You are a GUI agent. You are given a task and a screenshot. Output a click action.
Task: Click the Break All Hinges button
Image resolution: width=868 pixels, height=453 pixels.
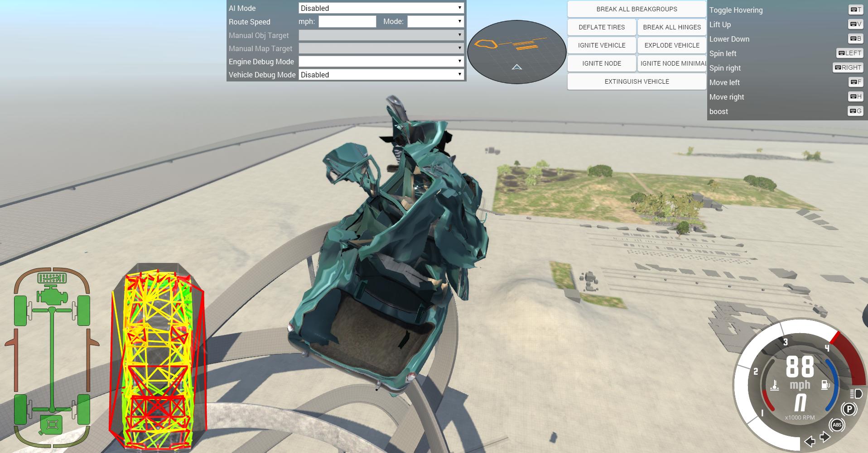(x=672, y=27)
